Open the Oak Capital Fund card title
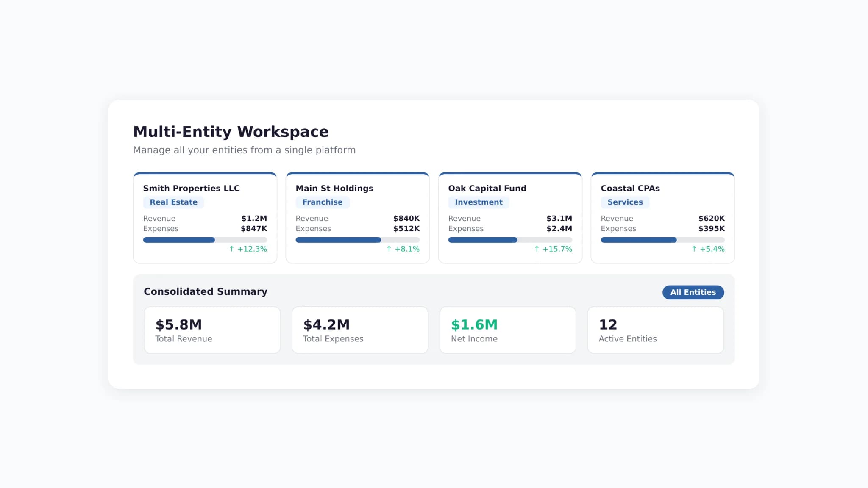 (487, 188)
